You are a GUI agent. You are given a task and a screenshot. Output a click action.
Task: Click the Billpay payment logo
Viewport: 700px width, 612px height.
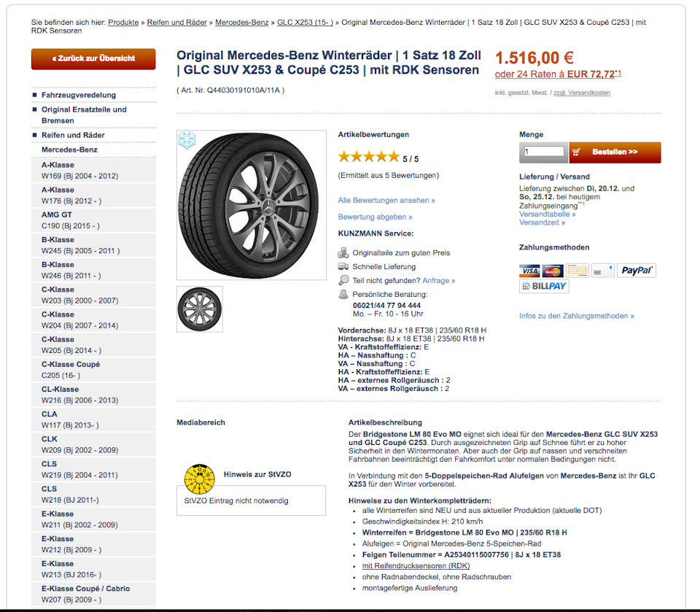pos(544,287)
